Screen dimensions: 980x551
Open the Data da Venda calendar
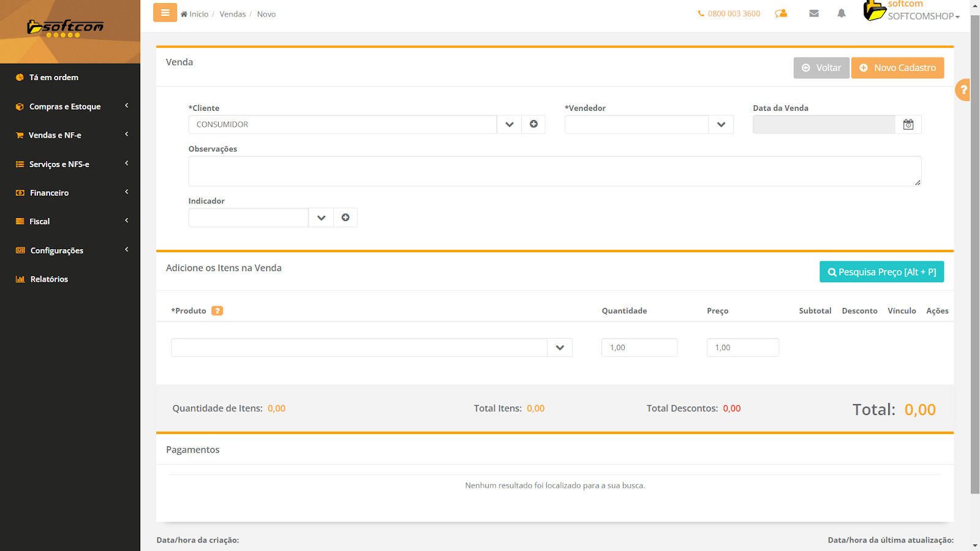pos(908,124)
